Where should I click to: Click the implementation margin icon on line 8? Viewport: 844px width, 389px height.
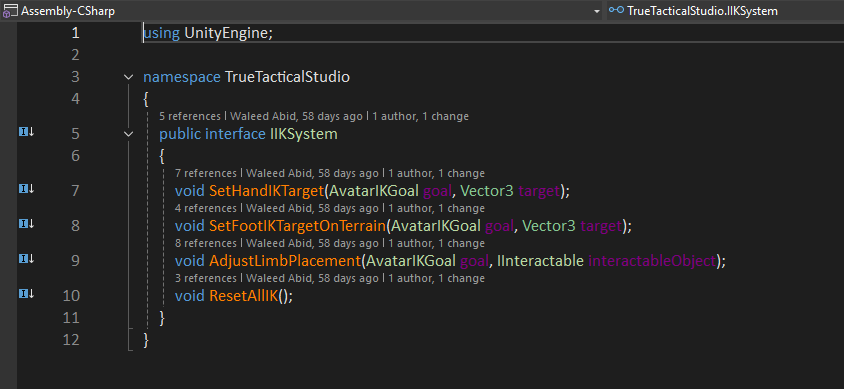(27, 224)
